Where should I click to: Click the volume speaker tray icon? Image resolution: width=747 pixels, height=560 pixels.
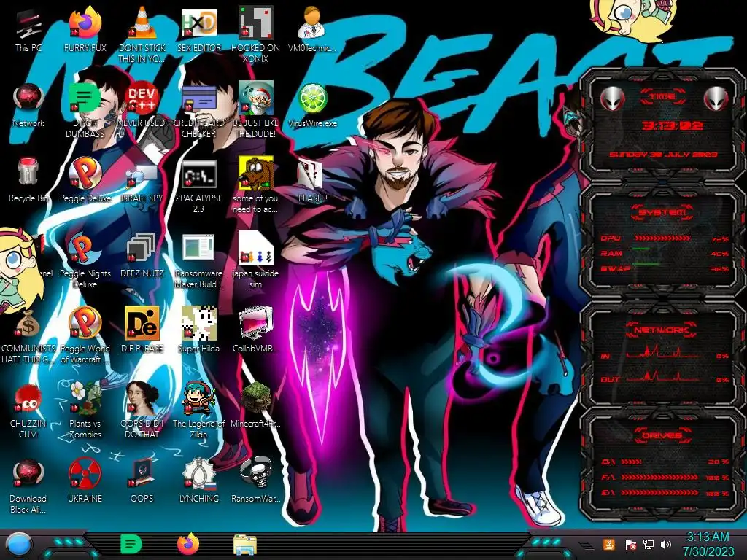pyautogui.click(x=666, y=544)
